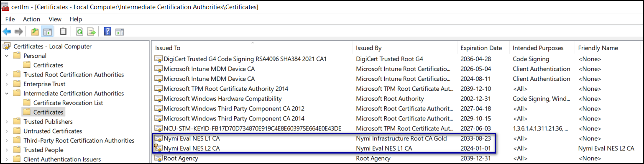Sort by the Issued To column header

coord(252,48)
